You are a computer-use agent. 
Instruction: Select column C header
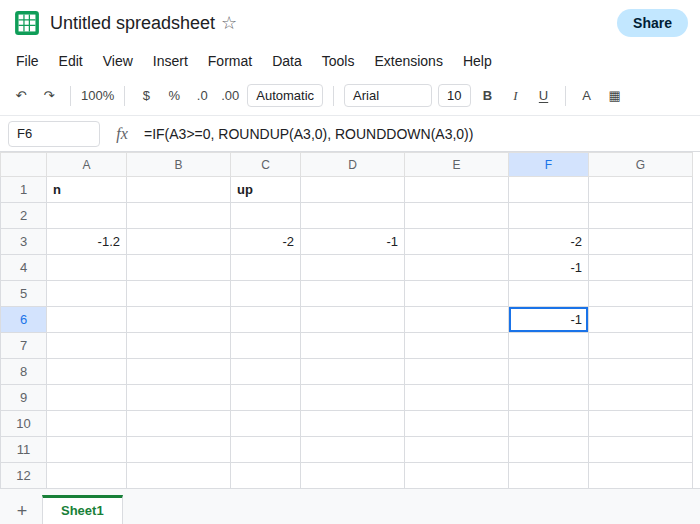point(265,165)
